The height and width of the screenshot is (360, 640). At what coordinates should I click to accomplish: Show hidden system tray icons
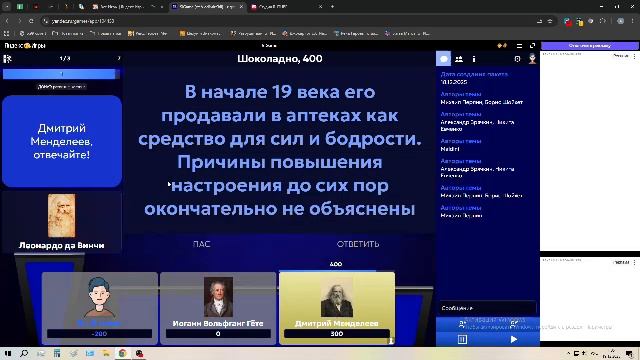(x=568, y=353)
